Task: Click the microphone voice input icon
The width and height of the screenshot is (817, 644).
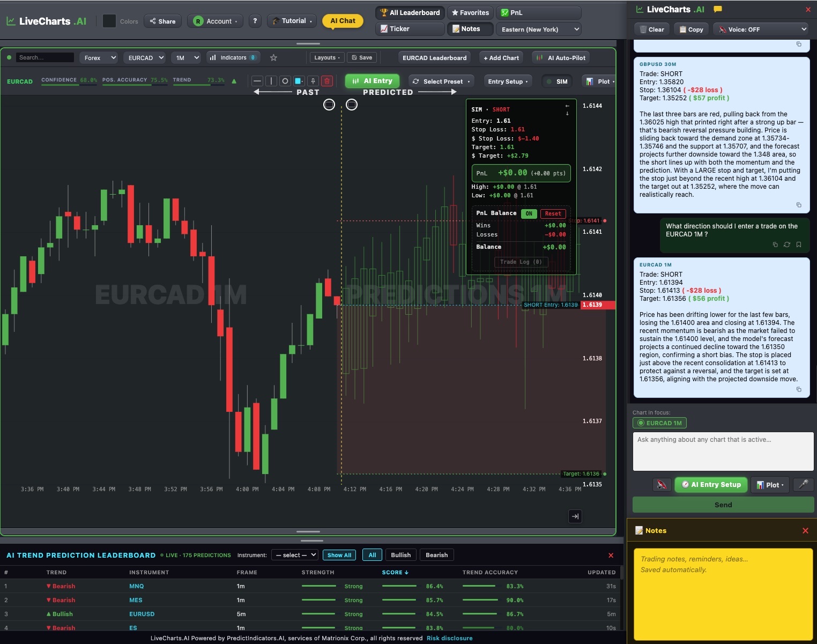Action: pos(803,484)
